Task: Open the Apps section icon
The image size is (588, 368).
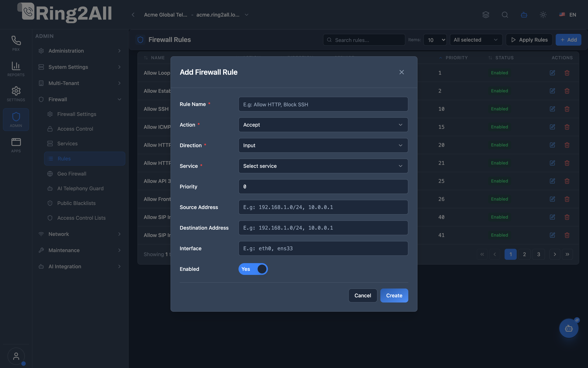Action: pyautogui.click(x=16, y=145)
